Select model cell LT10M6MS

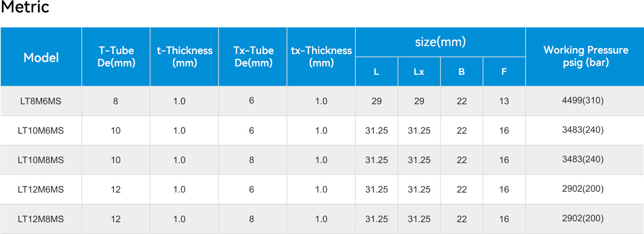coord(41,130)
